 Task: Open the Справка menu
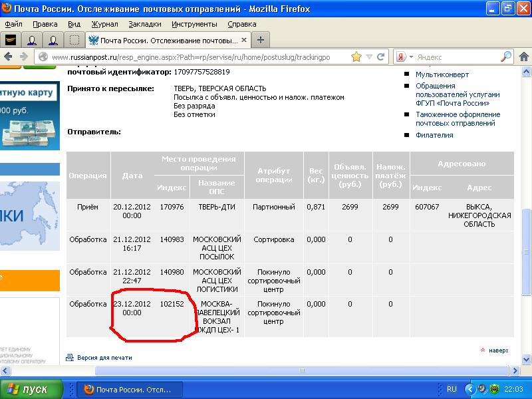tap(242, 24)
